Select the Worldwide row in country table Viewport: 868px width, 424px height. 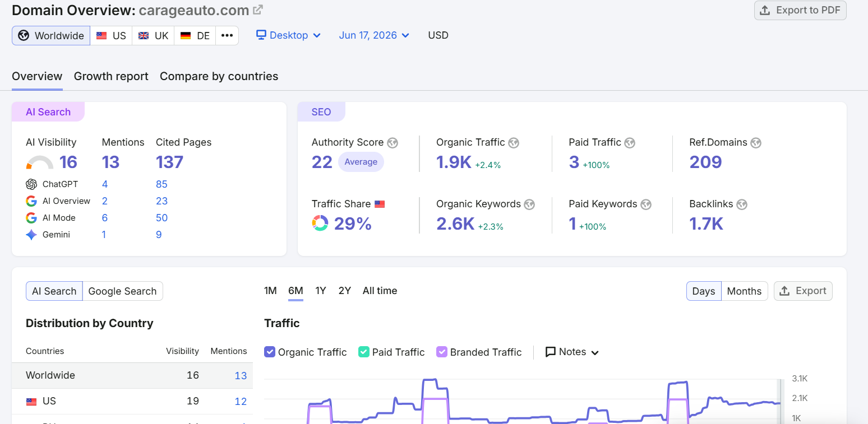[132, 375]
